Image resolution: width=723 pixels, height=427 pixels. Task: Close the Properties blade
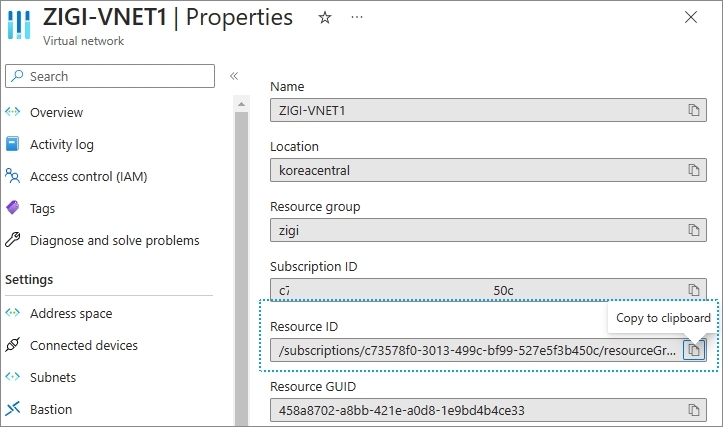(691, 17)
